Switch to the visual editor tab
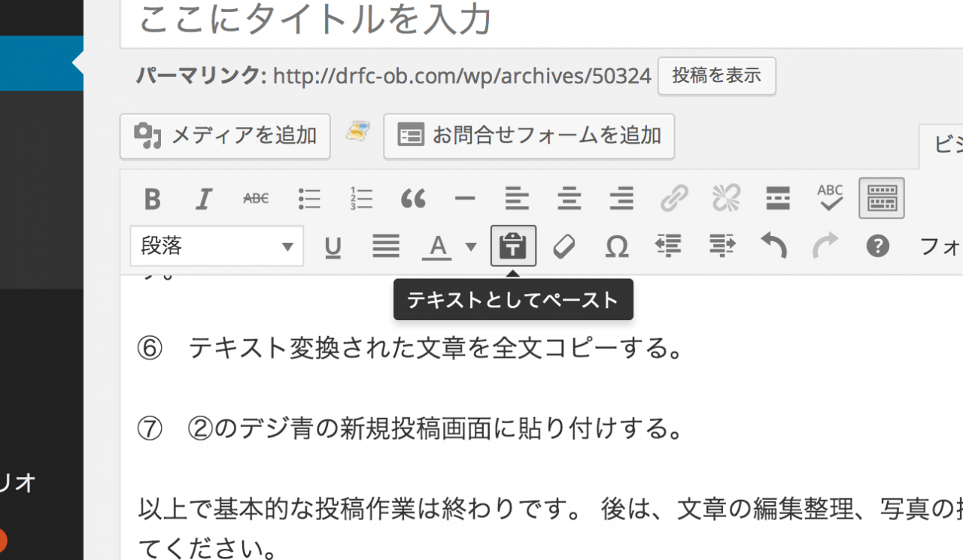The image size is (963, 560). tap(942, 146)
